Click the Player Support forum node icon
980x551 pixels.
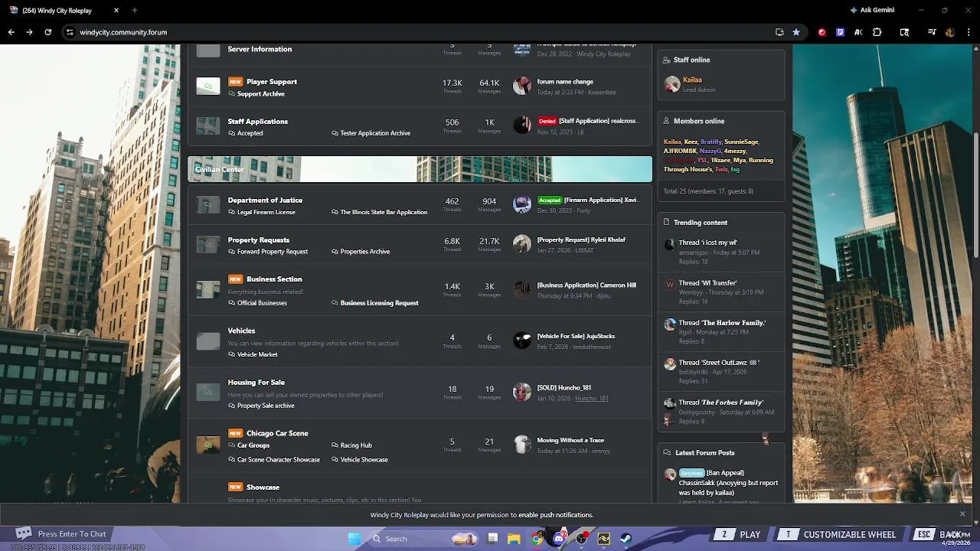(207, 86)
